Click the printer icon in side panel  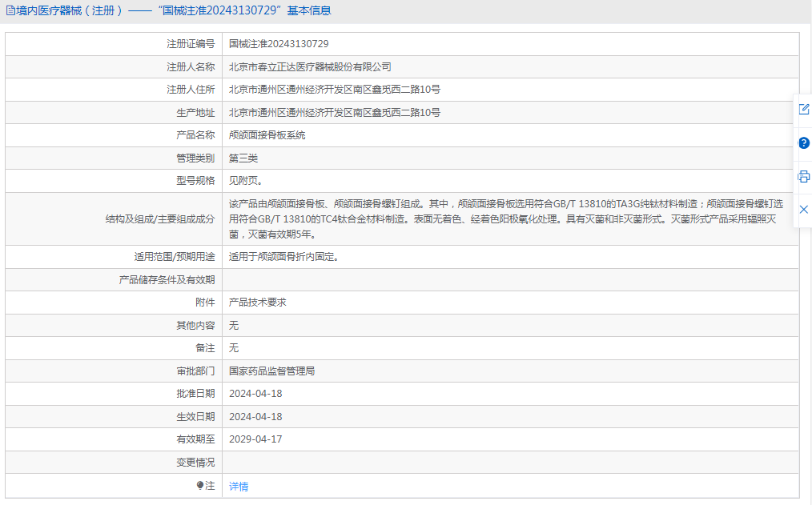click(804, 176)
